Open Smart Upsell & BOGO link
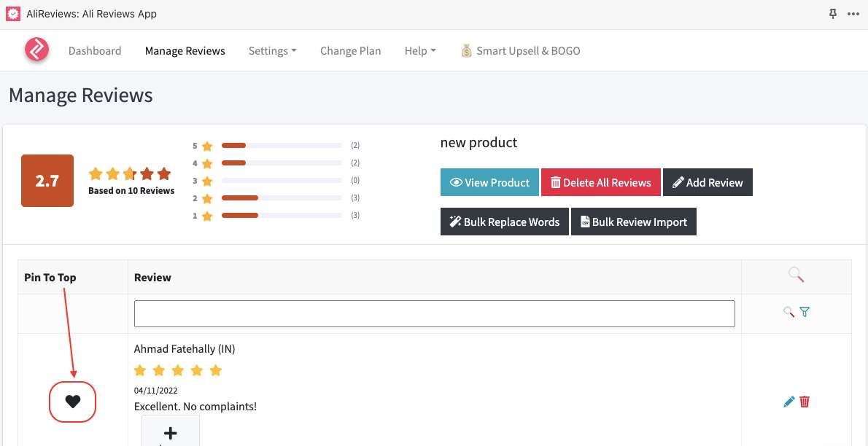Screen dimensions: 868x446 521,51
